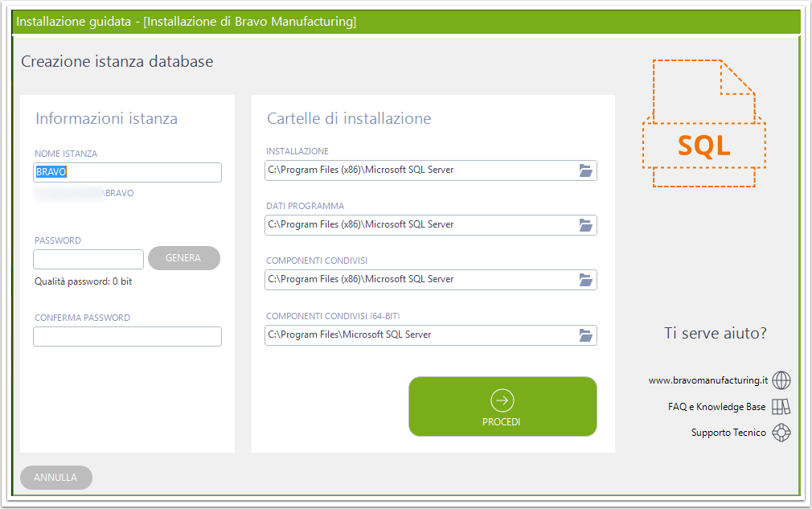Screen dimensions: 812x509
Task: Focus the NOME ISTANZA field
Action: tap(127, 172)
